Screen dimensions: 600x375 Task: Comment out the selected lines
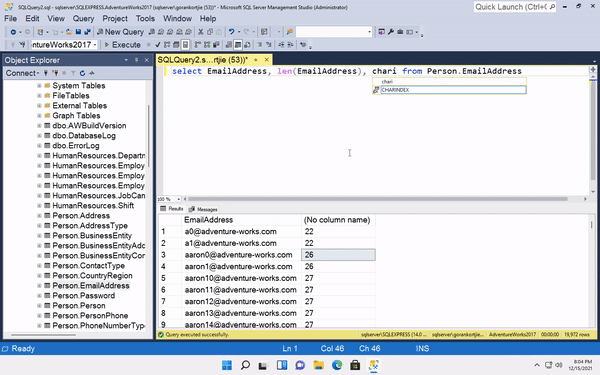coord(259,45)
